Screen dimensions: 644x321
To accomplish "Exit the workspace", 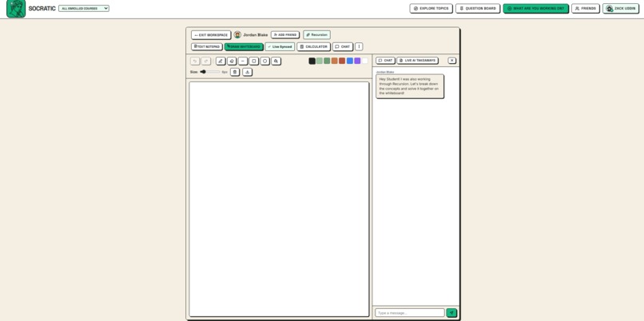I will [x=211, y=35].
